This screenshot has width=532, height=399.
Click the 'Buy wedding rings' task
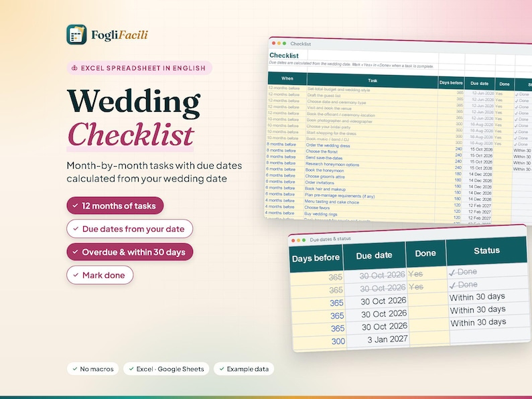tap(321, 214)
